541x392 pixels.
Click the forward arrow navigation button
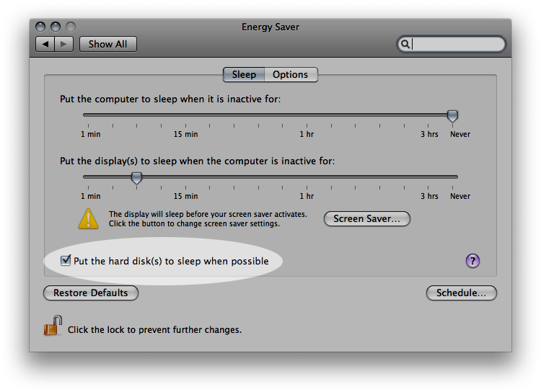(x=63, y=44)
